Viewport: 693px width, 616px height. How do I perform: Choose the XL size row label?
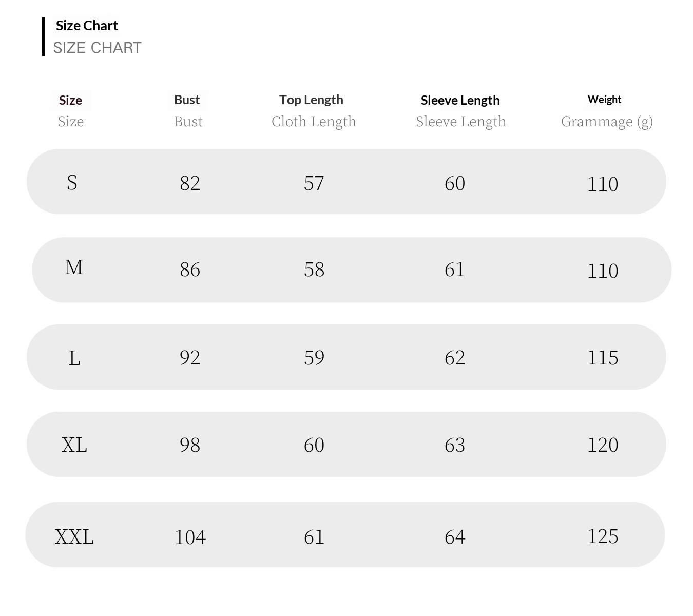click(x=74, y=445)
